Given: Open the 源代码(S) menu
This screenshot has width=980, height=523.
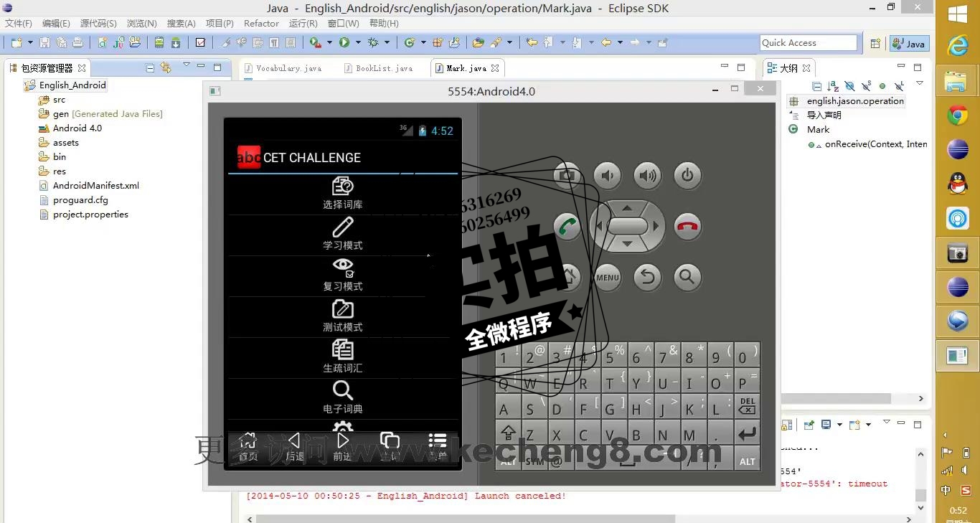Looking at the screenshot, I should click(x=98, y=24).
